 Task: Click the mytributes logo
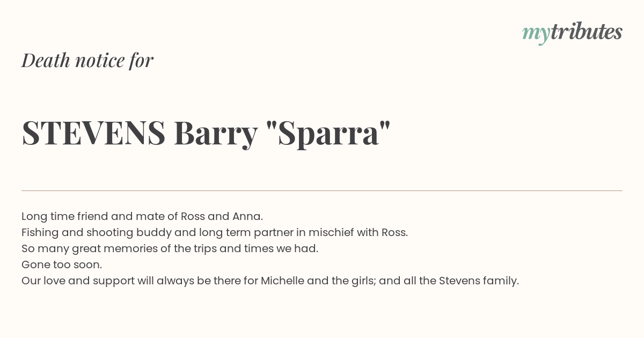click(572, 32)
